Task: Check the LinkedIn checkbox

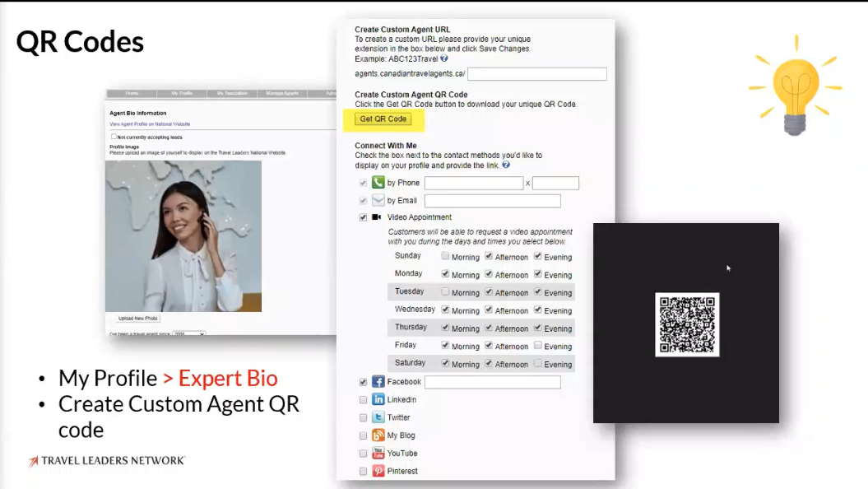Action: (363, 399)
